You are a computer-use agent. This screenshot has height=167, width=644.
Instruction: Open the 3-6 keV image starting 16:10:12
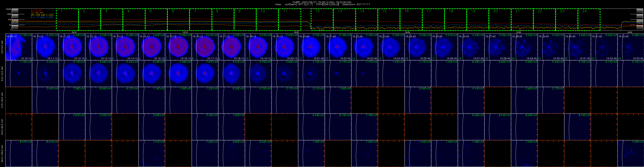point(45,47)
